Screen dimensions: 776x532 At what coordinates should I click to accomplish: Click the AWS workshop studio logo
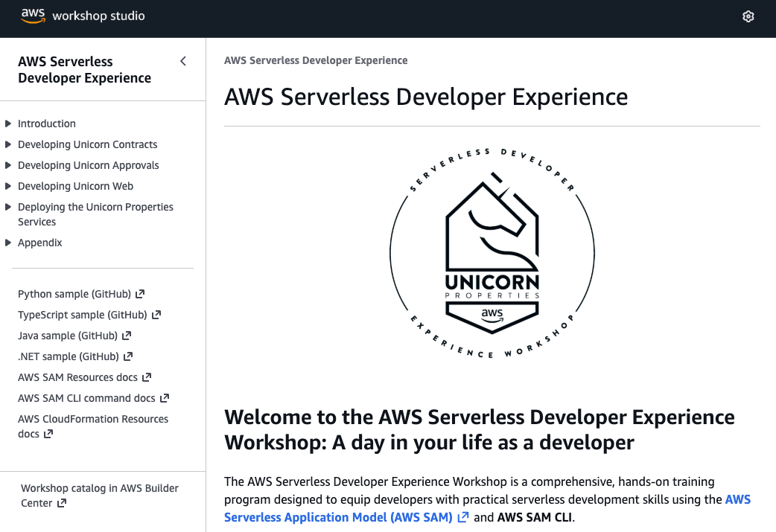pos(83,16)
